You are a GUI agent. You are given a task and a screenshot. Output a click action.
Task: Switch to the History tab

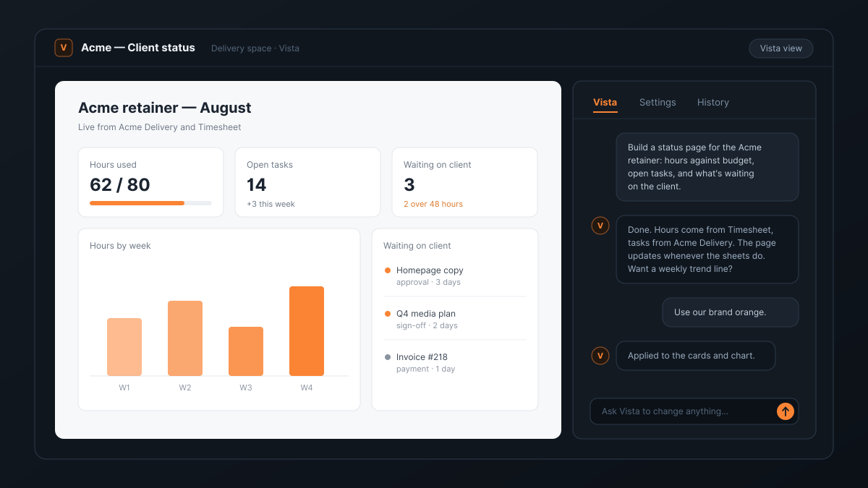tap(713, 103)
